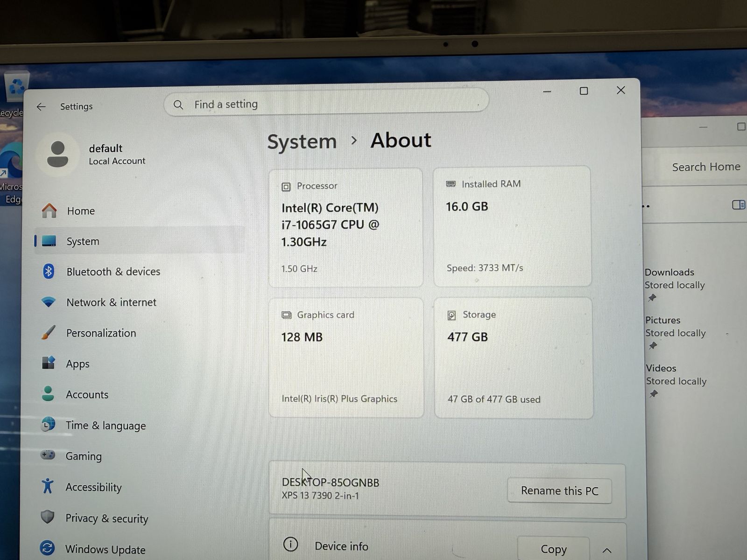Image resolution: width=747 pixels, height=560 pixels.
Task: Click the Speed: 3733 MT/s text
Action: pos(485,268)
